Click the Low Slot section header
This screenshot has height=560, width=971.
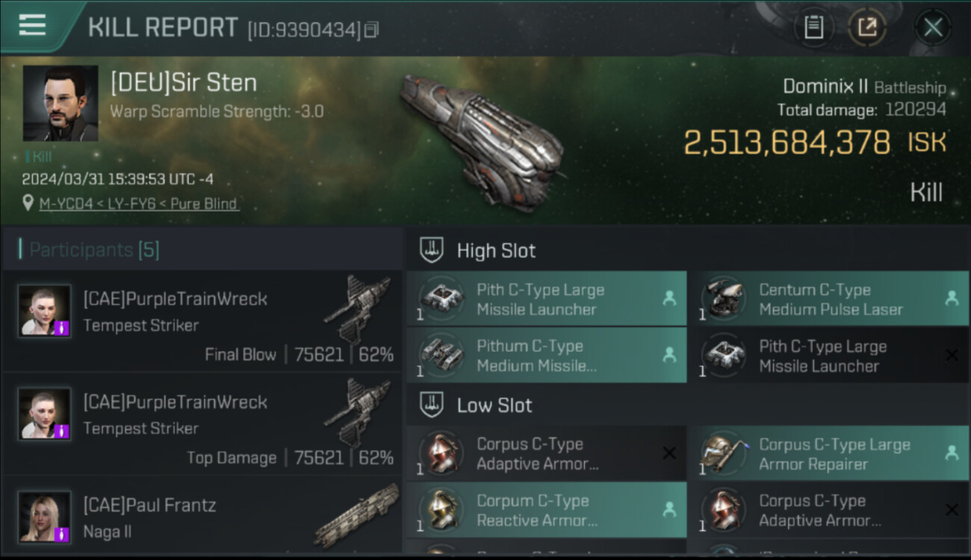click(494, 405)
